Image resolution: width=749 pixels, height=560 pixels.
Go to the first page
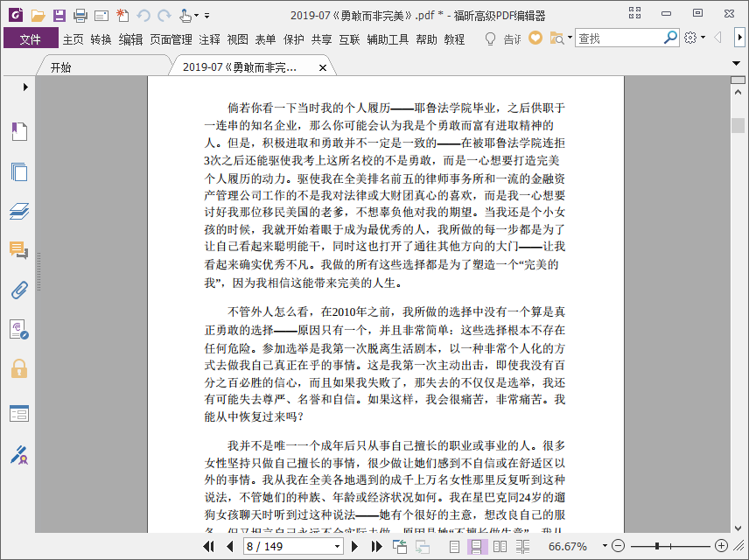click(208, 546)
